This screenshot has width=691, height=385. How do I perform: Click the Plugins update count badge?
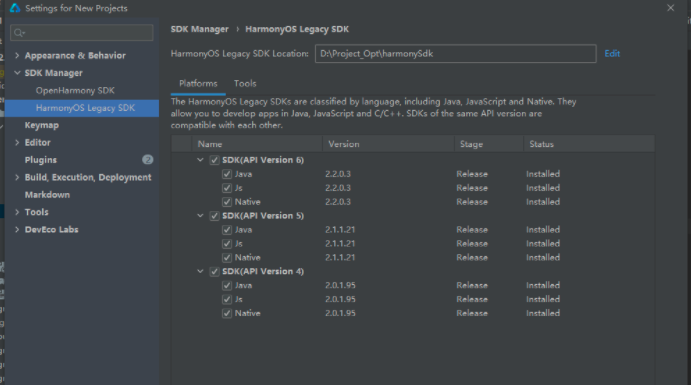point(148,159)
